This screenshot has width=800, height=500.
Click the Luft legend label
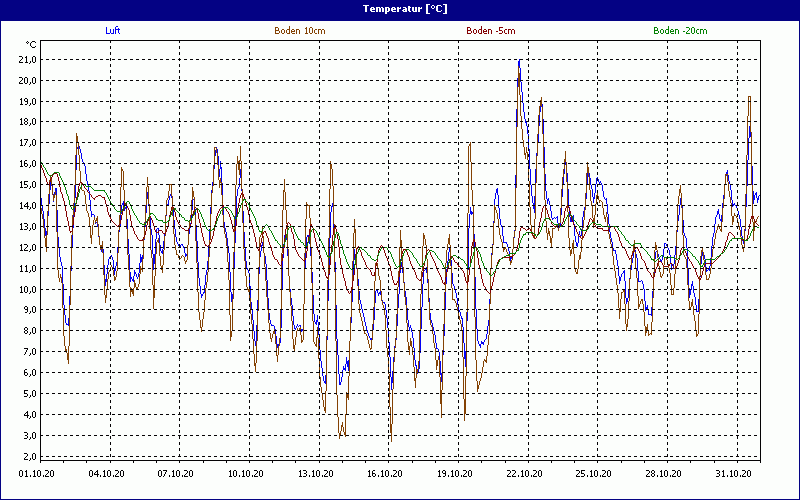click(x=113, y=31)
